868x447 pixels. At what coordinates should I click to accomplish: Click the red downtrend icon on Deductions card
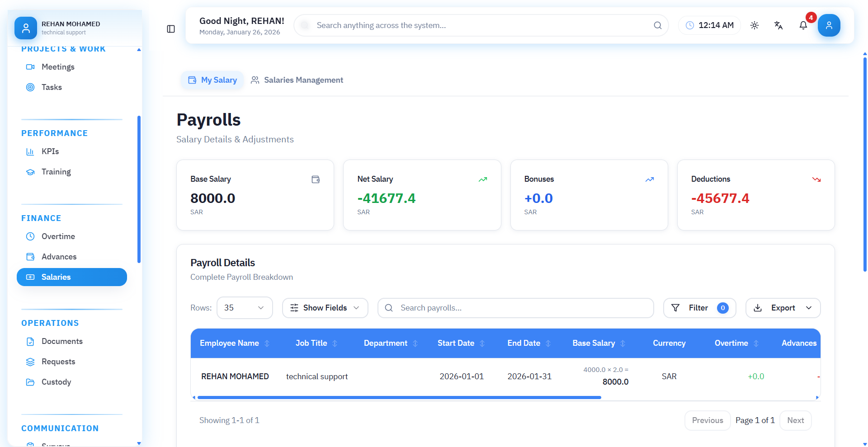(816, 179)
